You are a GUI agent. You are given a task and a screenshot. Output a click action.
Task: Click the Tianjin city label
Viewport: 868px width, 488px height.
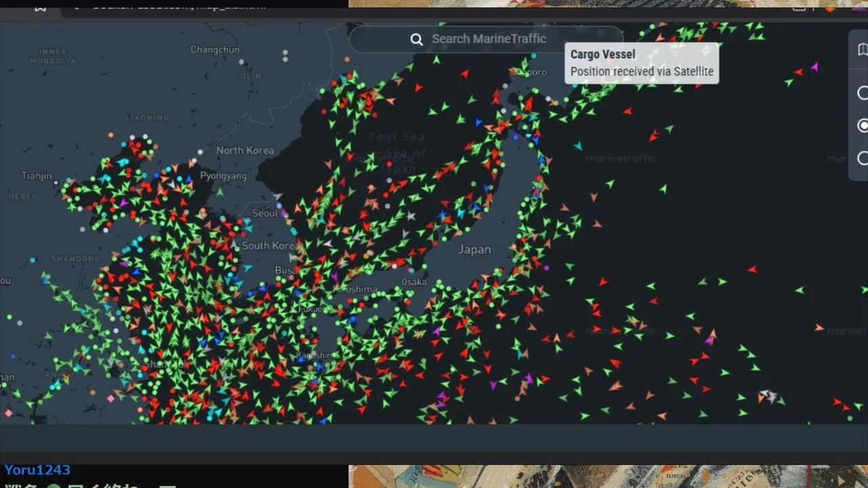[x=37, y=176]
